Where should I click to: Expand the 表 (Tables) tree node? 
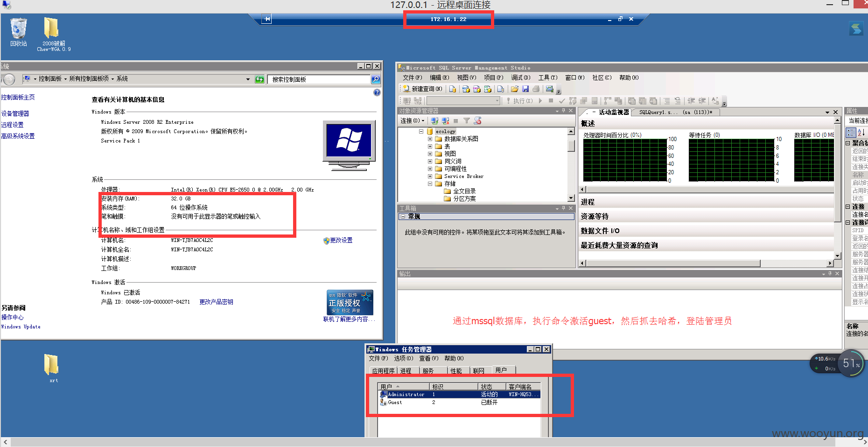click(430, 147)
